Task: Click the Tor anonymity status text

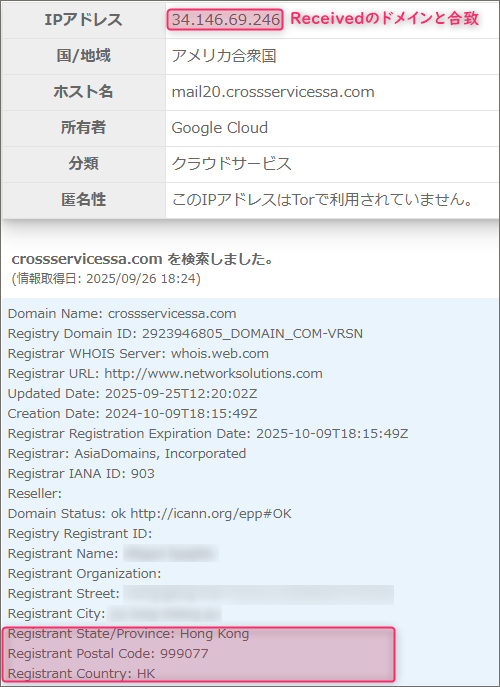Action: coord(323,200)
